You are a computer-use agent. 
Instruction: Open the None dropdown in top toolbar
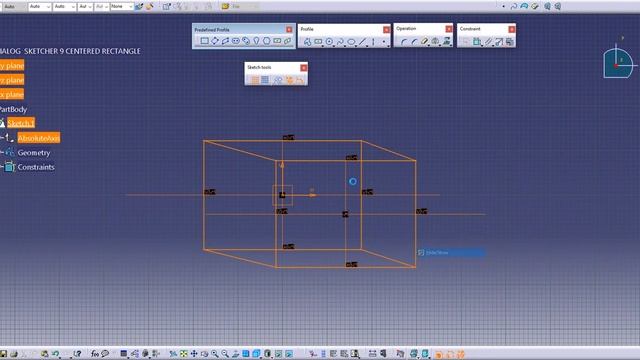click(122, 7)
